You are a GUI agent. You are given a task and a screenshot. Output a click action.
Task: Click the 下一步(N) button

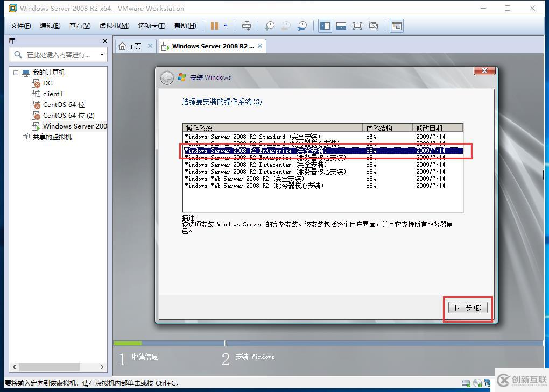click(468, 308)
